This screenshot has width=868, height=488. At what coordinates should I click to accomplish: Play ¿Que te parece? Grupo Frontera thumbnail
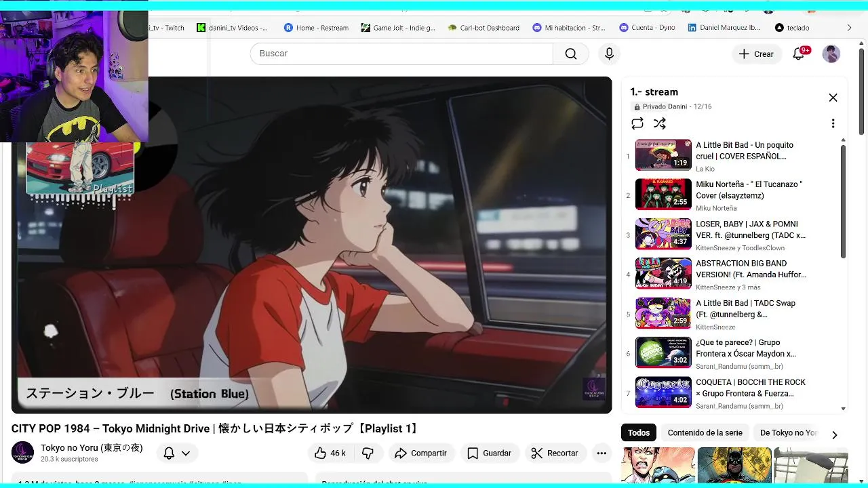[x=663, y=352]
